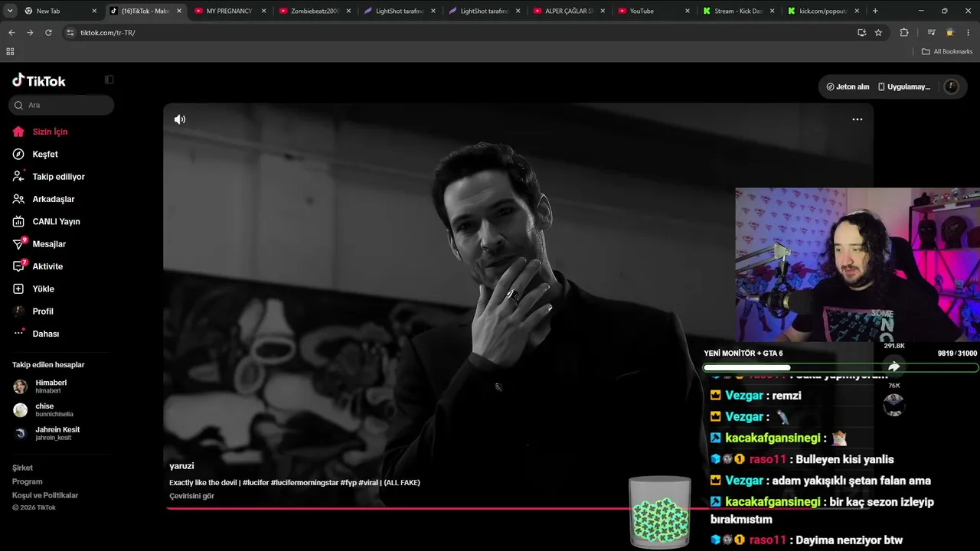Screen dimensions: 980x551
Task: Expand the Şirket footer section
Action: point(22,468)
